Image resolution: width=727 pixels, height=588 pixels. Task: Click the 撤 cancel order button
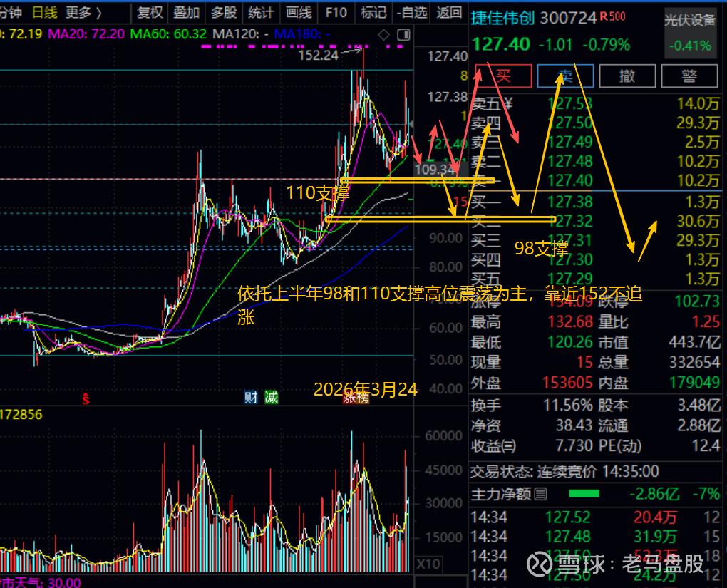(x=627, y=76)
